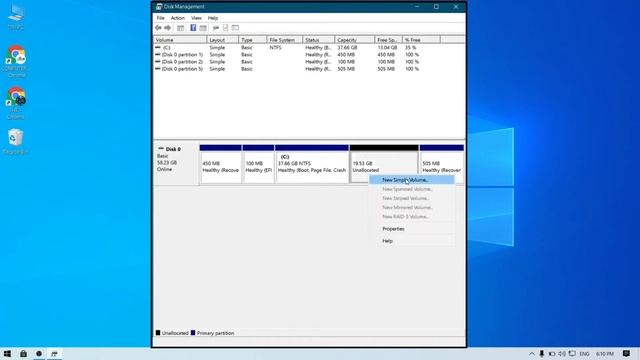Open the View menu
Screen dimensions: 640x360
196,18
